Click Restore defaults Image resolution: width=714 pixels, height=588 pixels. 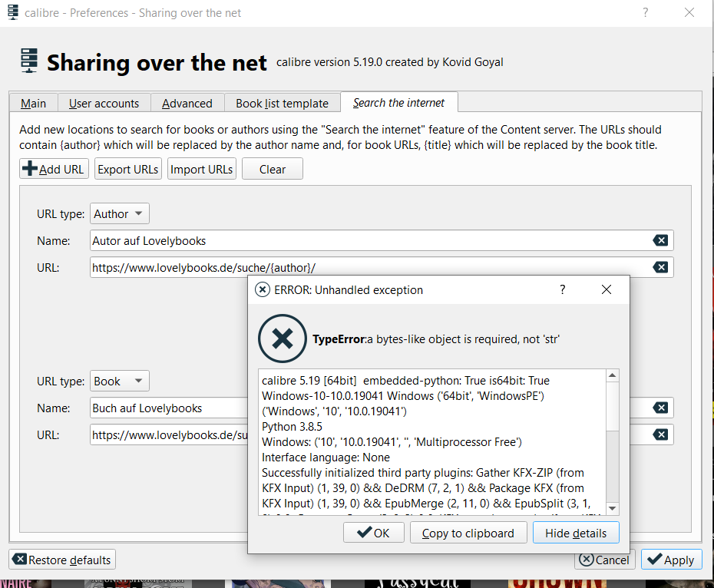pos(62,560)
